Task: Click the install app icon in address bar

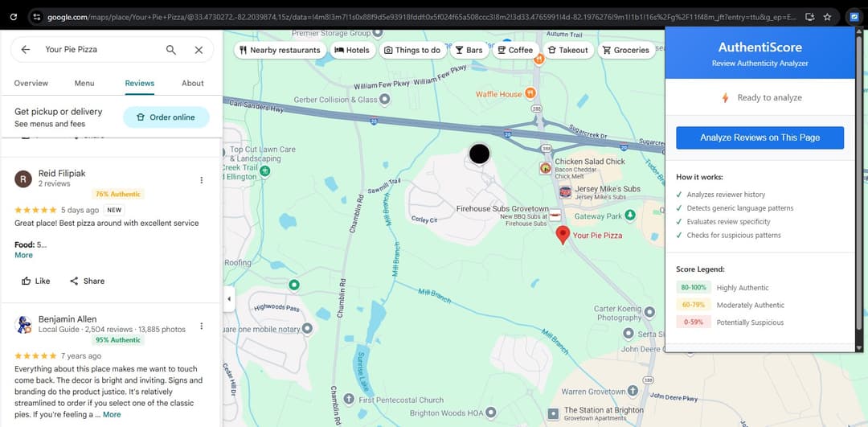Action: tap(810, 17)
